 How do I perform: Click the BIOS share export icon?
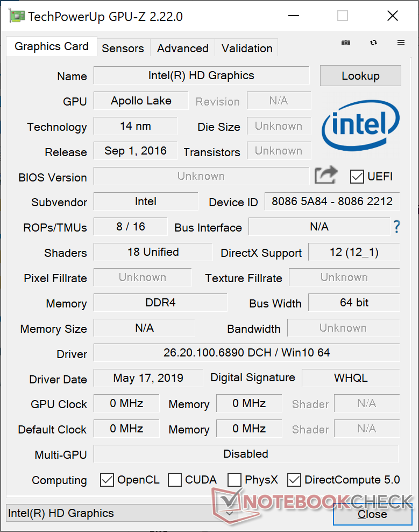pyautogui.click(x=326, y=175)
